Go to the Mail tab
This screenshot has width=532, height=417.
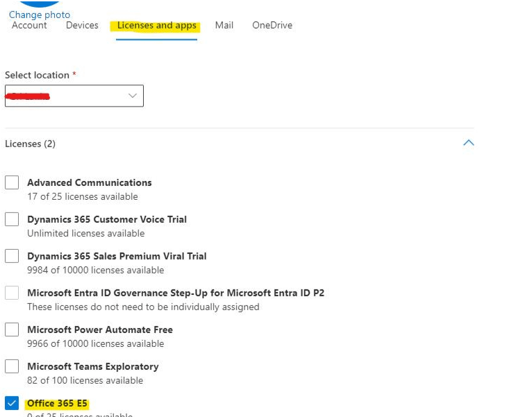224,25
